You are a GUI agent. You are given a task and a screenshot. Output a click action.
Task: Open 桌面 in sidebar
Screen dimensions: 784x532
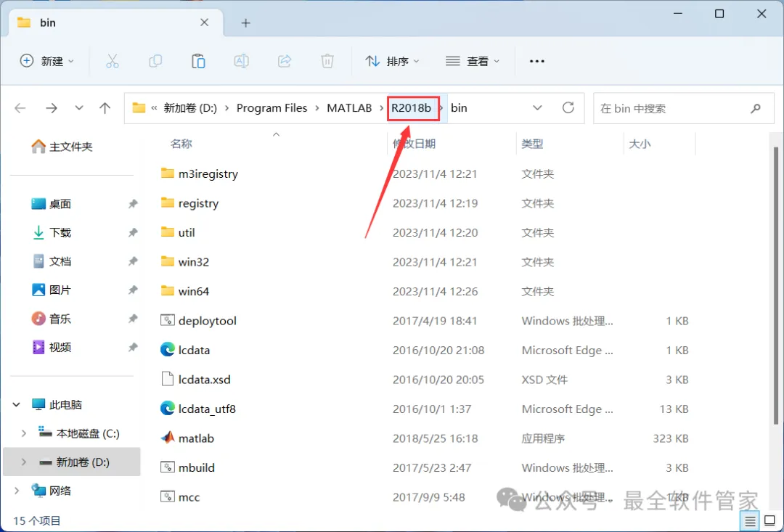52,203
